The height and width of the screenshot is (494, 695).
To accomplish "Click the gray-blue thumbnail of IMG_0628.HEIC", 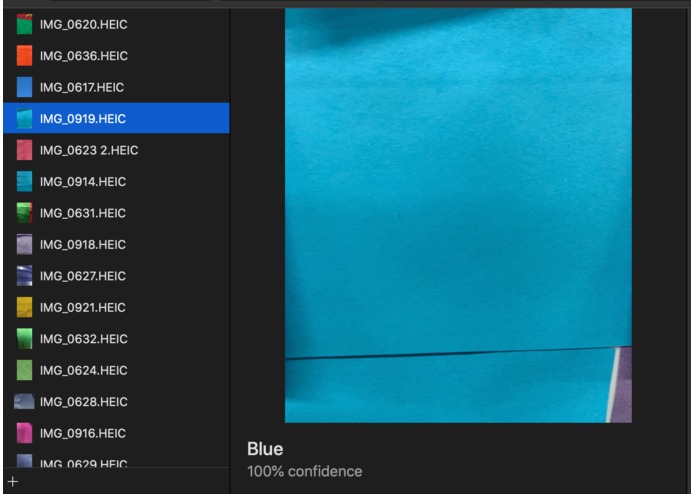I will [x=24, y=402].
